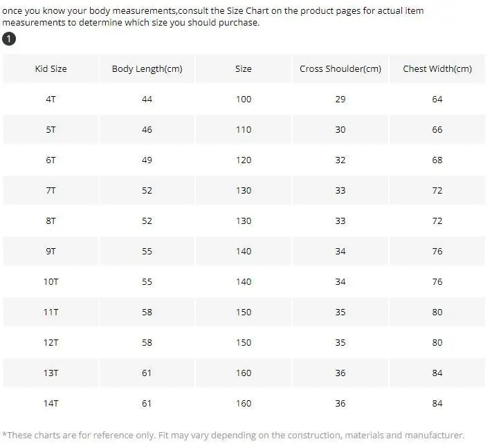Screen dimensions: 492x448
Task: Click the 4T kid size row label
Action: [51, 100]
